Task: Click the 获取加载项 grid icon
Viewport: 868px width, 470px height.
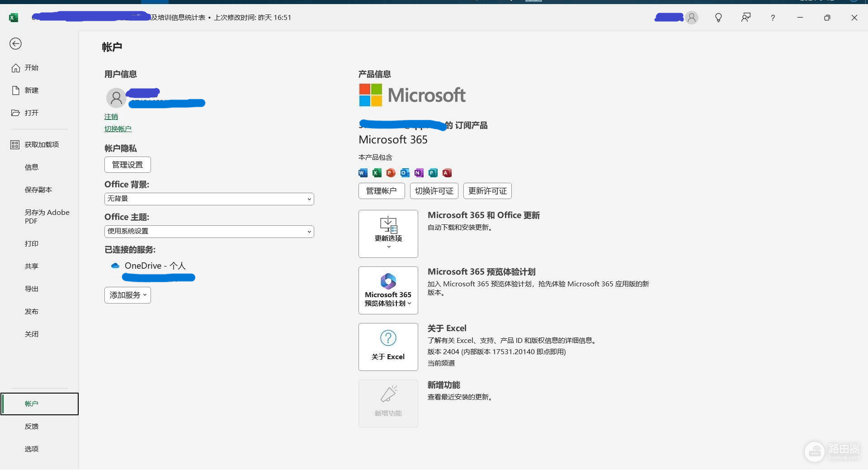Action: tap(15, 145)
